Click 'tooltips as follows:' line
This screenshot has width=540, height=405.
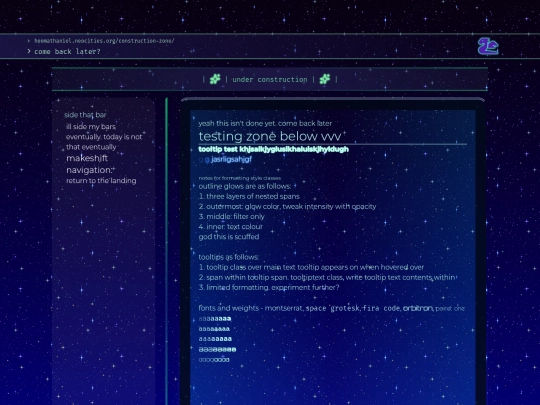click(x=228, y=257)
